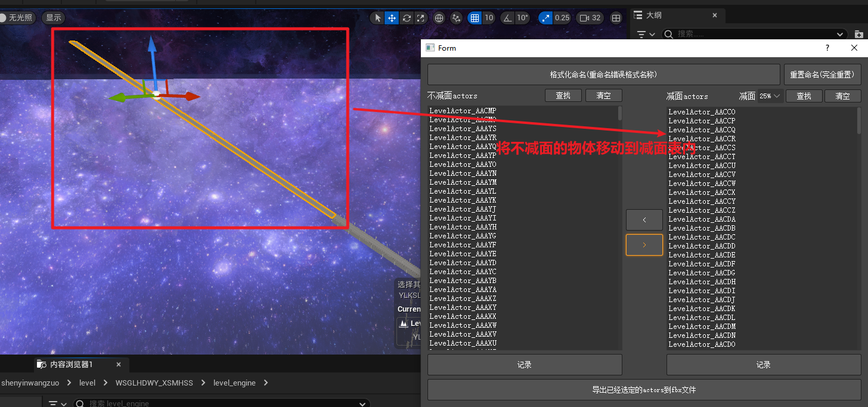This screenshot has width=868, height=407.
Task: Click the 不减面 actors list scrollbar
Action: (620, 113)
